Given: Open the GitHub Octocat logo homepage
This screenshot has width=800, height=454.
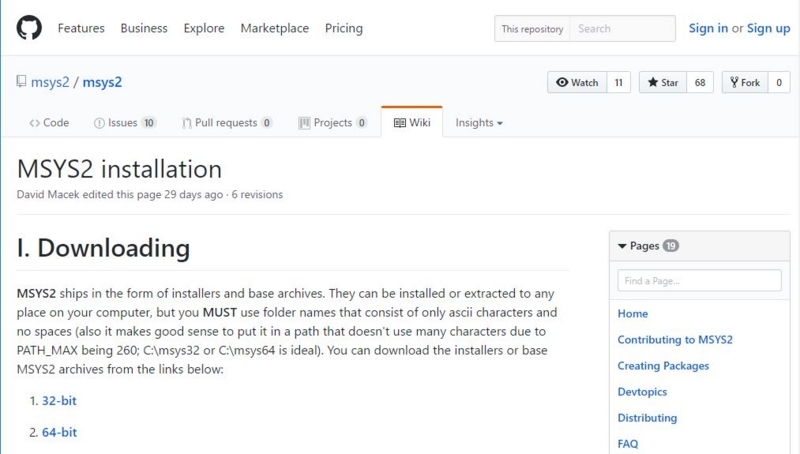Looking at the screenshot, I should [x=29, y=28].
